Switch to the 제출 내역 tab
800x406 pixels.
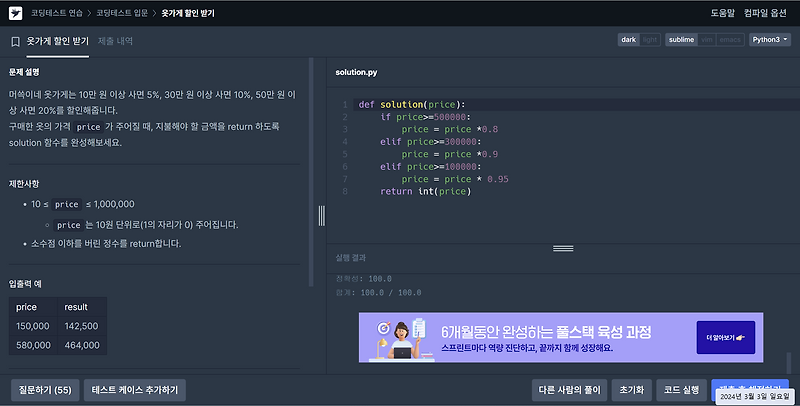pyautogui.click(x=115, y=41)
